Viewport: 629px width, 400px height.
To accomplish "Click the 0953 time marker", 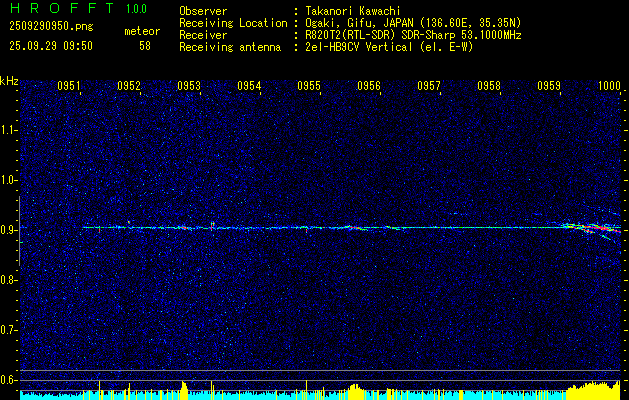I will tap(189, 85).
